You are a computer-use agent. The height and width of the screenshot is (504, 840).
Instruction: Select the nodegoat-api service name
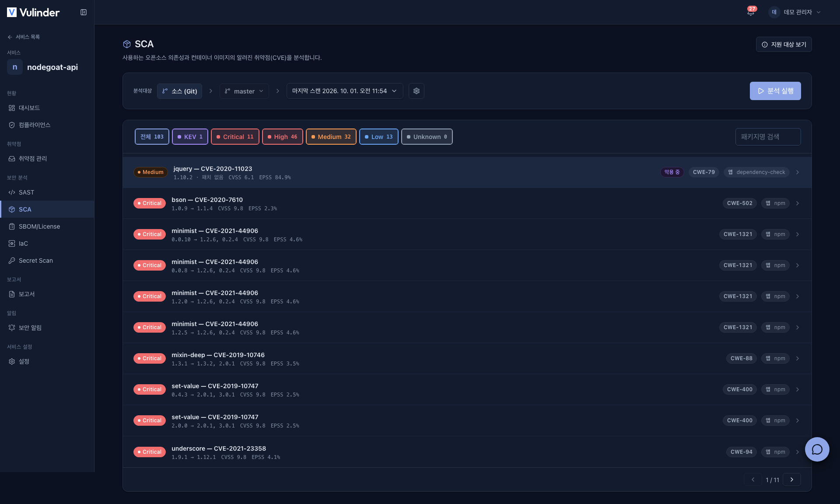pyautogui.click(x=52, y=67)
